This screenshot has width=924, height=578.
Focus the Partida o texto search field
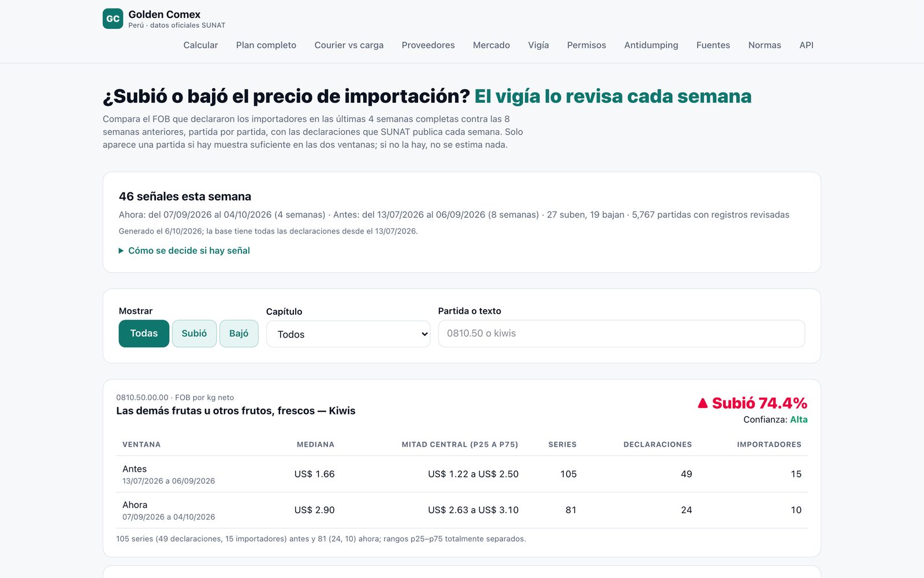click(x=621, y=334)
